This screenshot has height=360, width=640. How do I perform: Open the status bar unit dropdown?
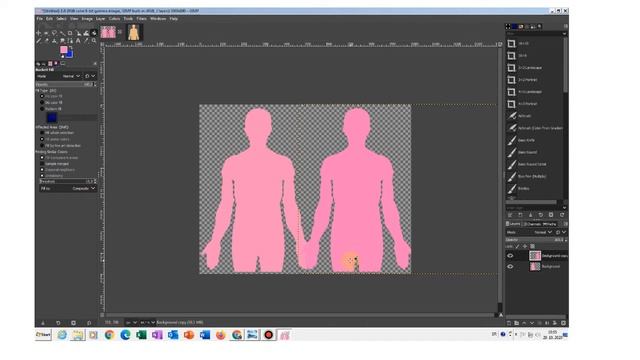131,322
